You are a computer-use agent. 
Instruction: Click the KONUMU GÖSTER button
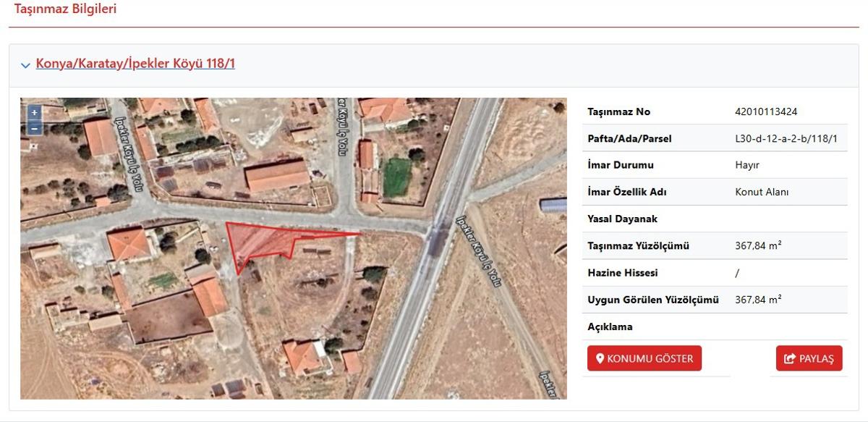click(x=644, y=358)
